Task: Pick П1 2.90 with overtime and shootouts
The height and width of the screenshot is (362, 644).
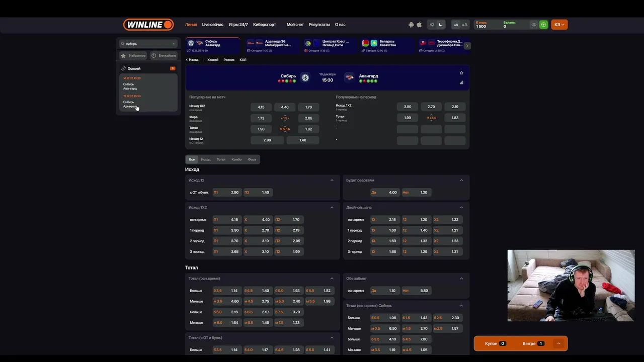Action: (227, 193)
